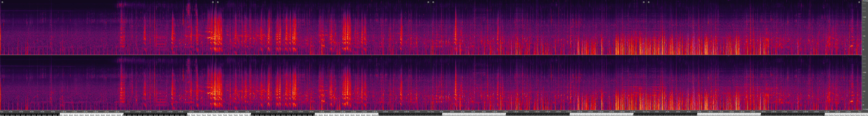Click the third clip's top-right corner handle
Screen dimensions: 868x116
pos(644,2)
